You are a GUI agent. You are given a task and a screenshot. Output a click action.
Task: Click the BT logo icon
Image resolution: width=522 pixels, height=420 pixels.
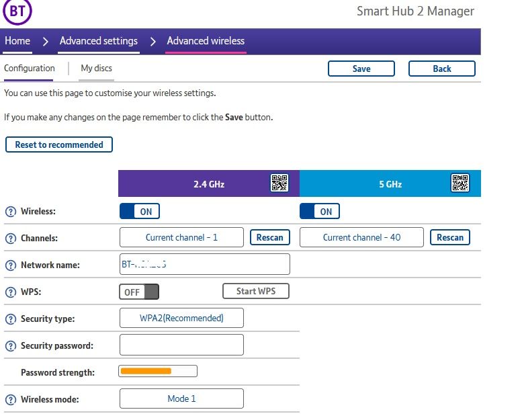(17, 11)
